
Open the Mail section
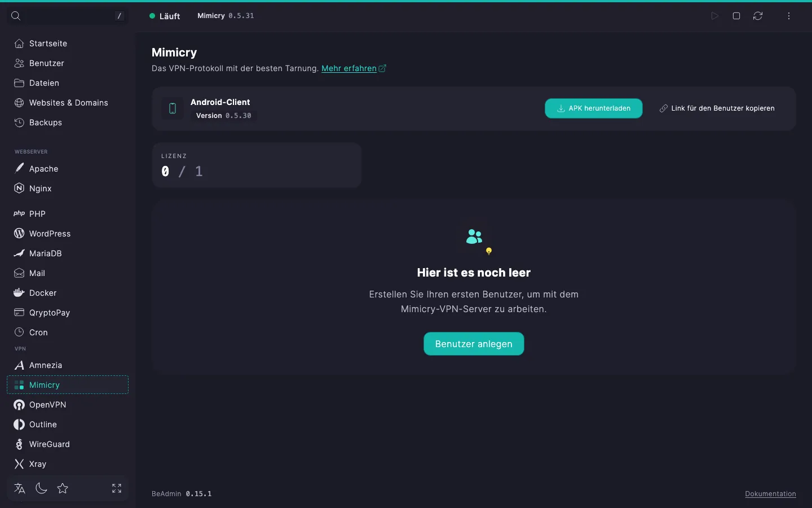pos(68,273)
